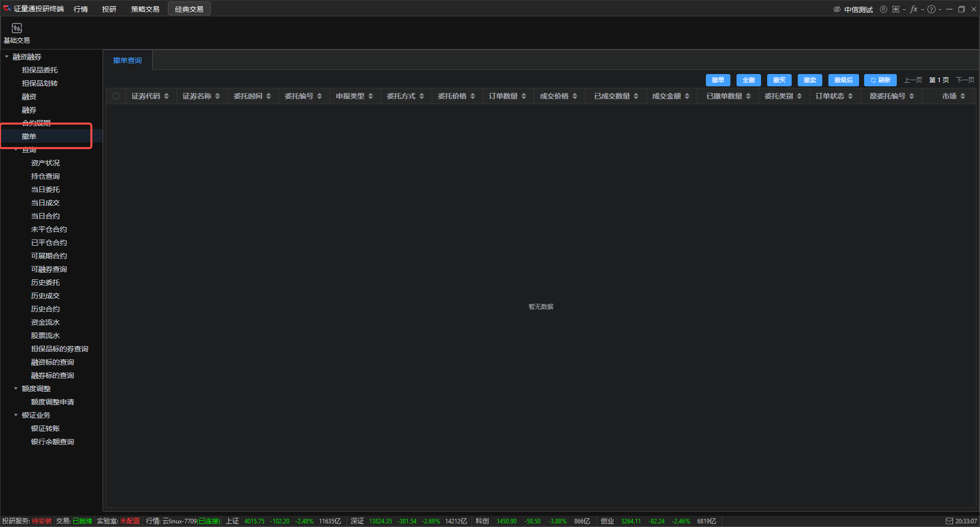This screenshot has height=527, width=980.
Task: Sort the 委托价格 column
Action: 473,96
